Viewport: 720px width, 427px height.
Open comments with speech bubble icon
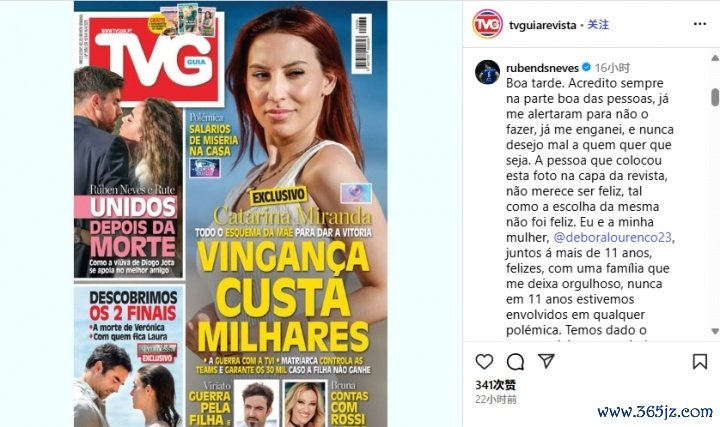[515, 362]
